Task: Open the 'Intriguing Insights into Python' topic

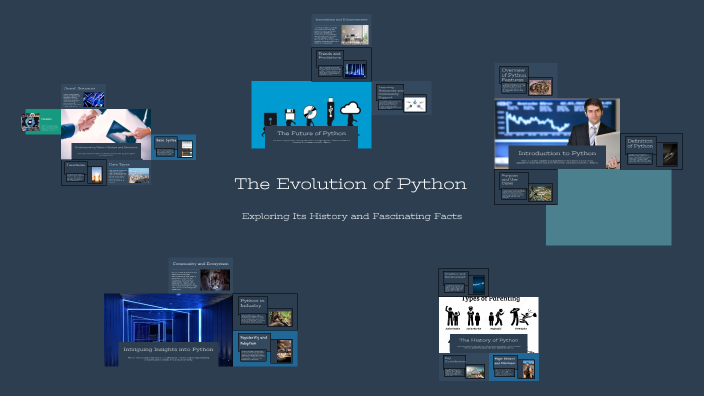Action: coord(168,330)
